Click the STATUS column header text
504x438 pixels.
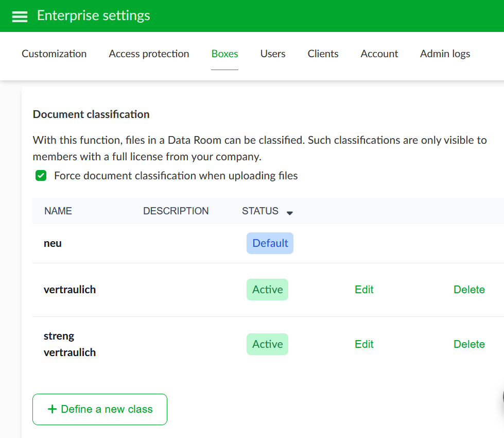[260, 211]
